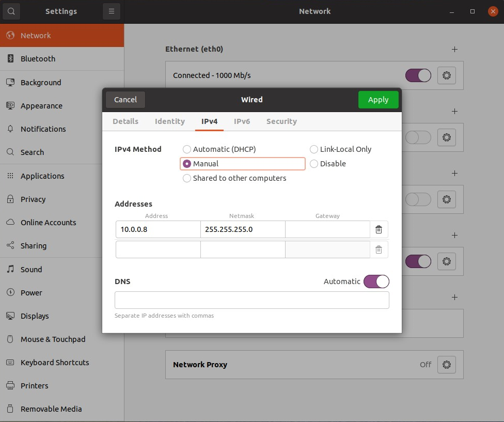Click the Keyboard Shortcuts keyboard icon
504x422 pixels.
tap(10, 362)
